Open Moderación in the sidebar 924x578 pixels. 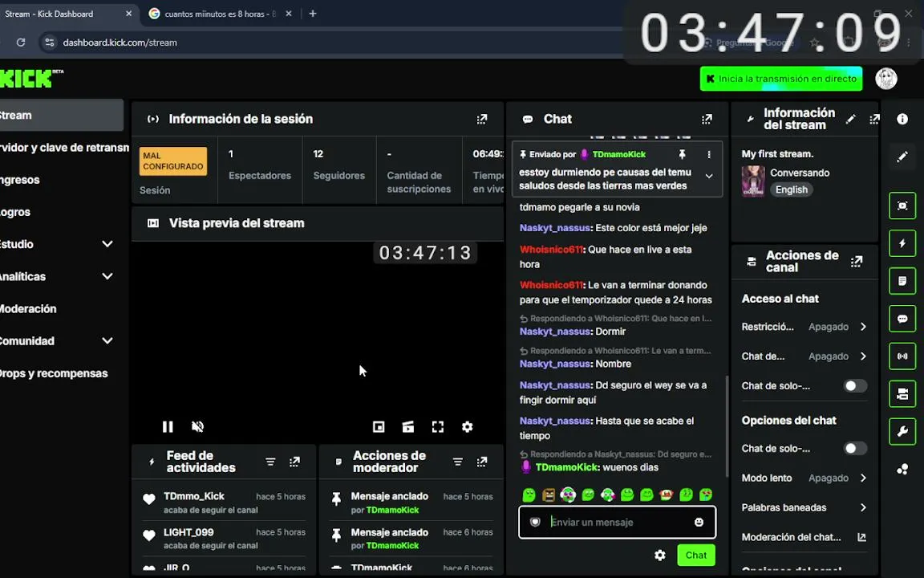28,309
